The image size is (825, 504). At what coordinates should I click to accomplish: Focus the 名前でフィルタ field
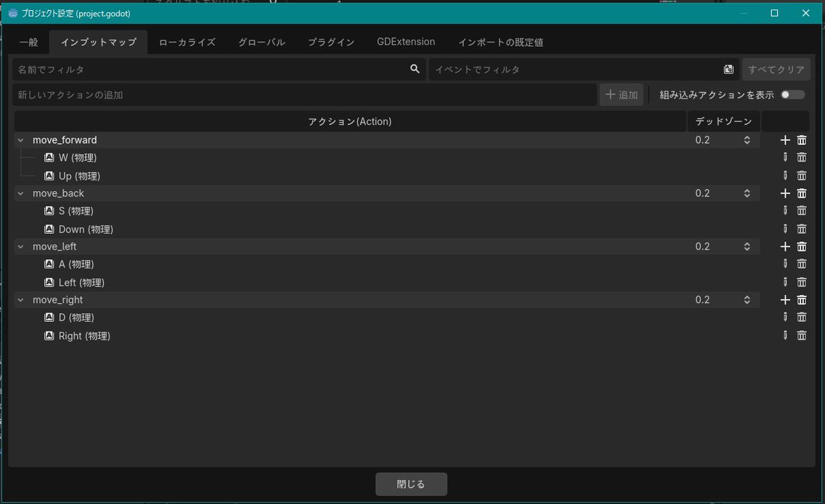[x=219, y=69]
